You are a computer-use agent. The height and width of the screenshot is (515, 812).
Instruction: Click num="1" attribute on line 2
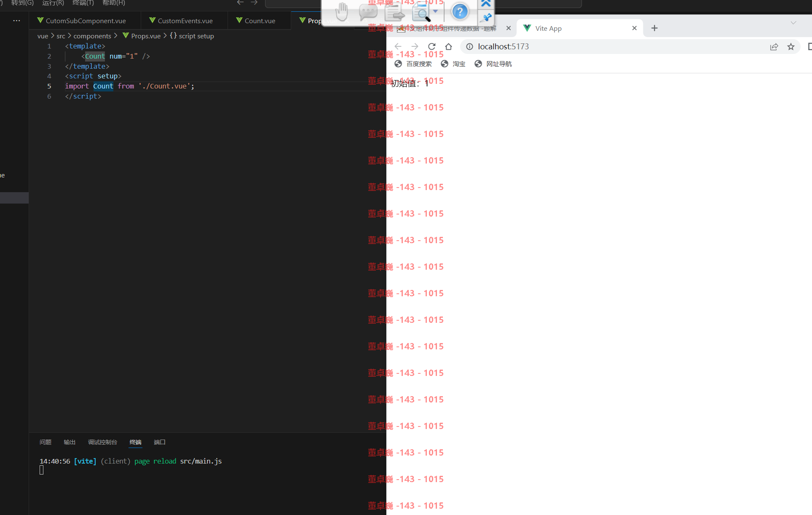[x=123, y=56]
